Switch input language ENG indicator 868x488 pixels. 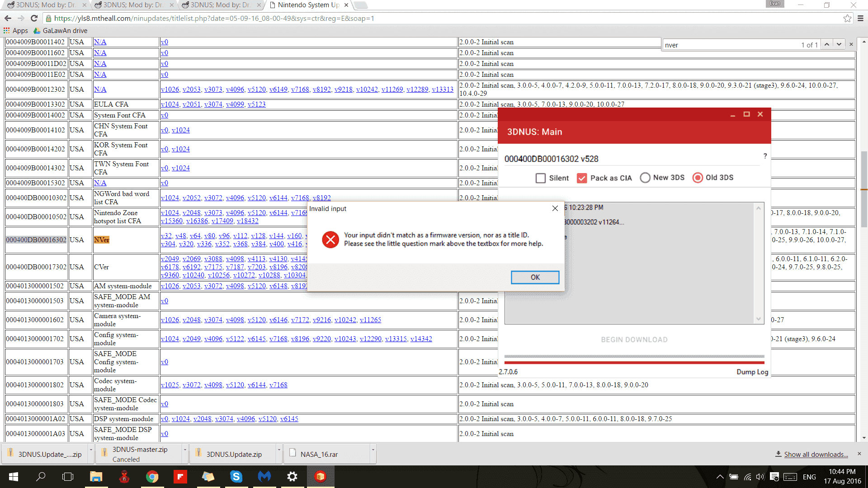pos(809,477)
